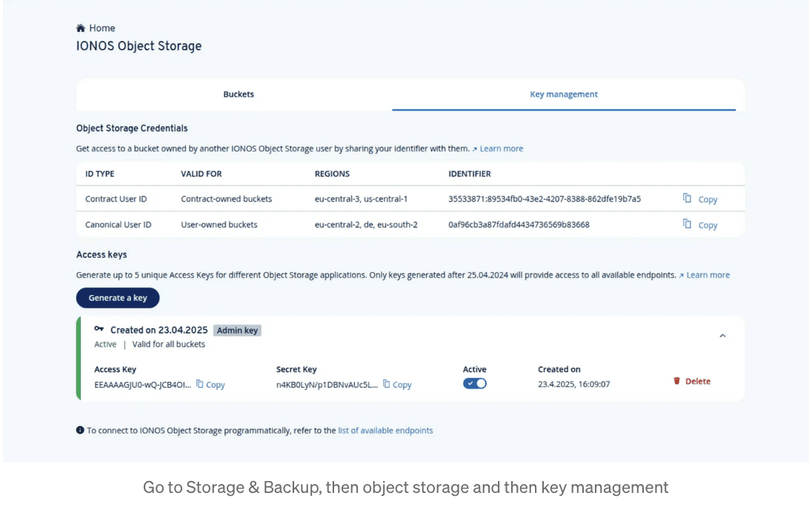The height and width of the screenshot is (507, 812).
Task: Go to the Home breadcrumb link
Action: click(x=102, y=28)
